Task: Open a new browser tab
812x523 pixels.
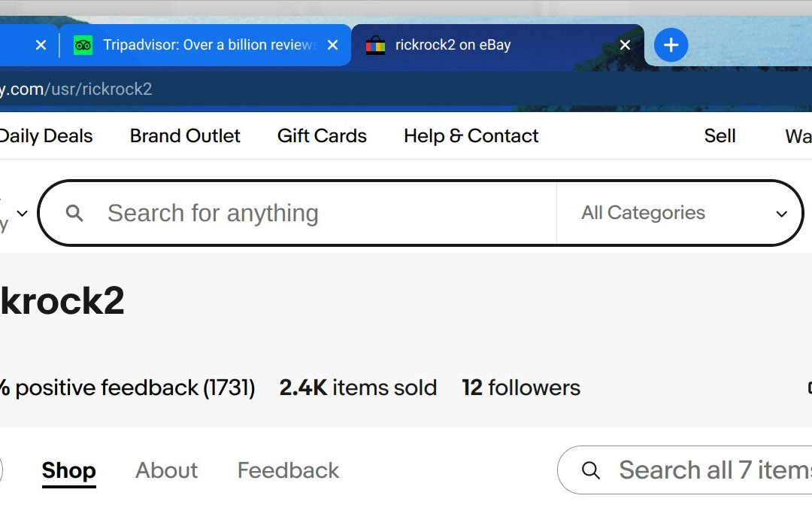Action: pos(671,45)
